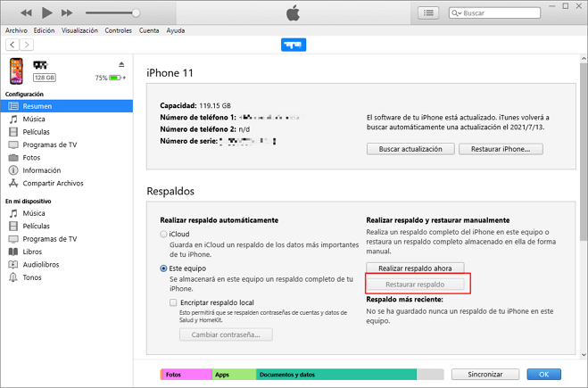Click the Sincronizar button

(x=485, y=374)
